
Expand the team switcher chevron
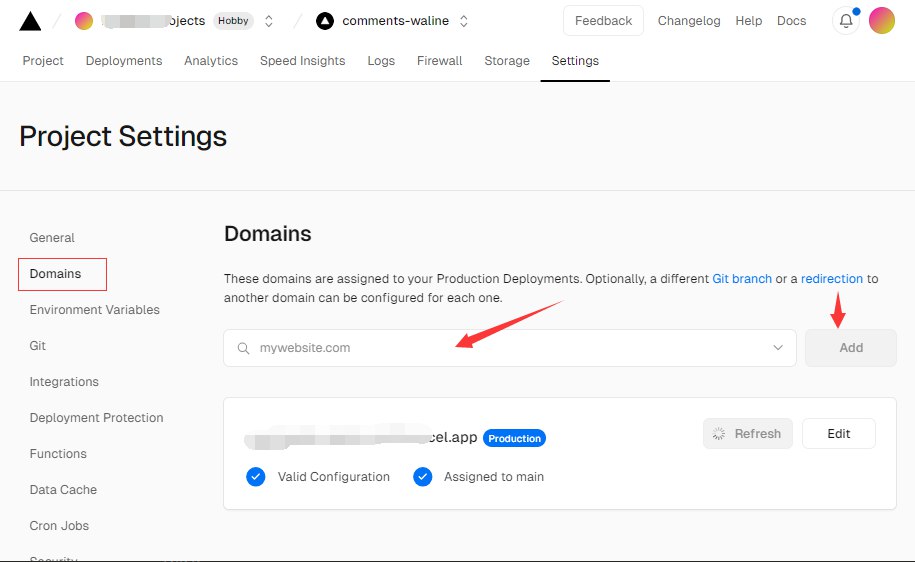point(269,21)
